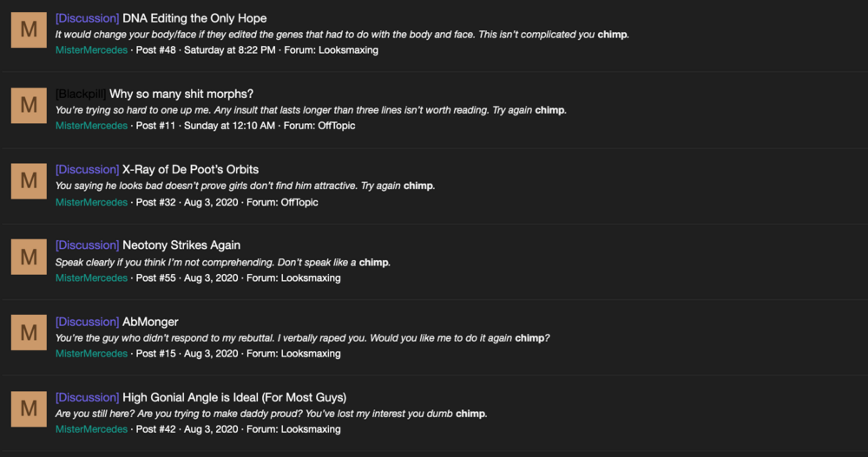Viewport: 868px width, 457px height.
Task: Click avatar beside High Gonial Angle post
Action: coord(29,408)
